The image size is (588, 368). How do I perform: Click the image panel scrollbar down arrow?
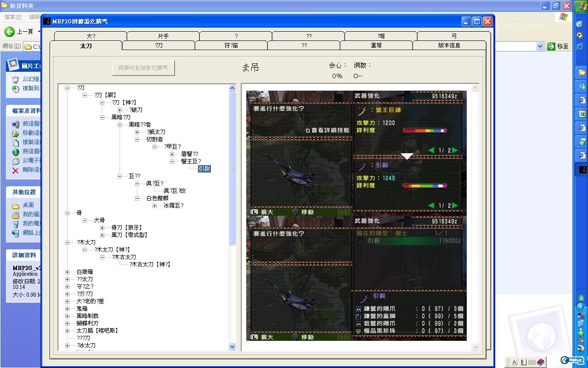point(475,347)
